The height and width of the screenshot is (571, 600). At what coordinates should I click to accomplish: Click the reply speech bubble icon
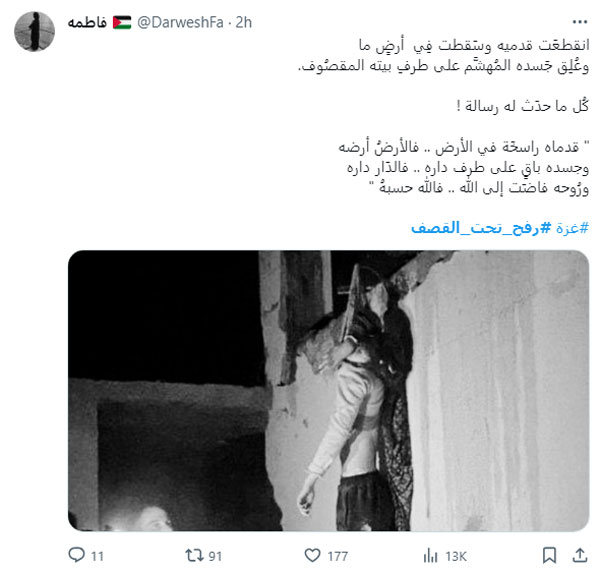click(77, 555)
